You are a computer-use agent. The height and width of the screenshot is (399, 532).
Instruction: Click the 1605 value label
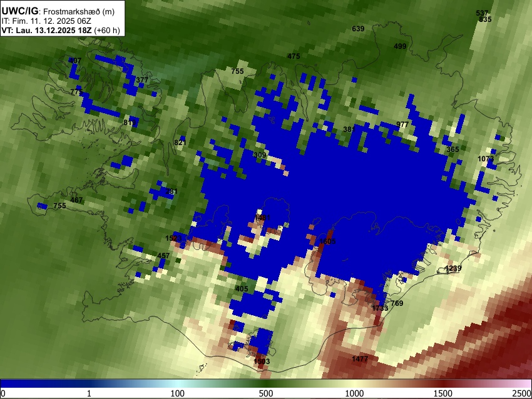328,241
